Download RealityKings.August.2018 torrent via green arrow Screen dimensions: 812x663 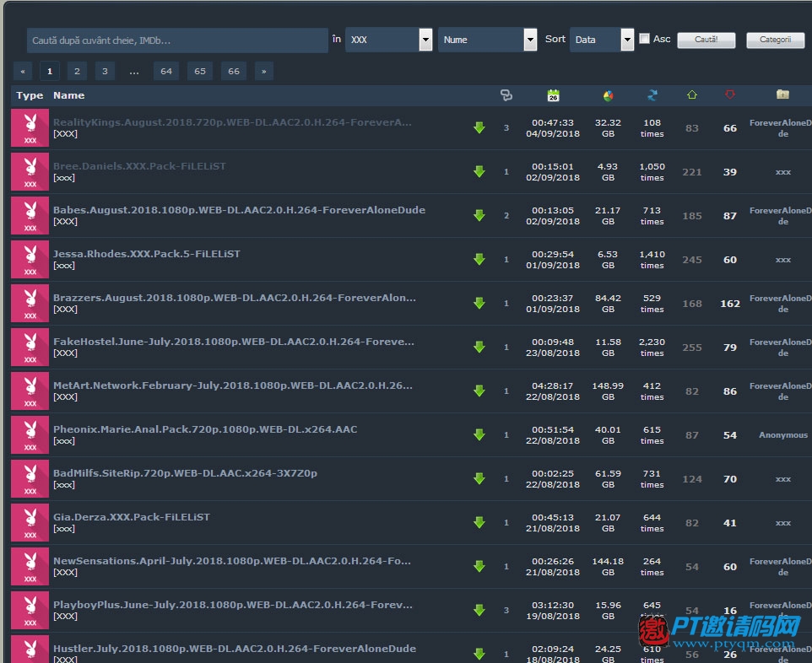(479, 128)
